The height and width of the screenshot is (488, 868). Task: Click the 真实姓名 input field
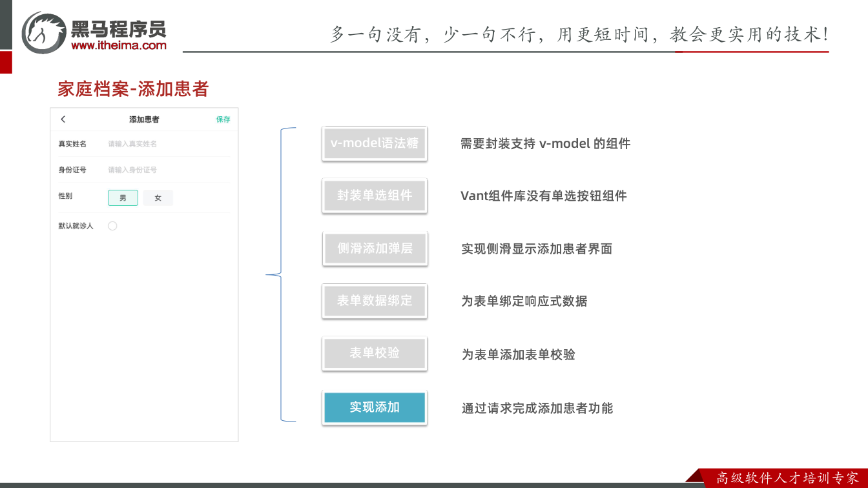click(168, 144)
